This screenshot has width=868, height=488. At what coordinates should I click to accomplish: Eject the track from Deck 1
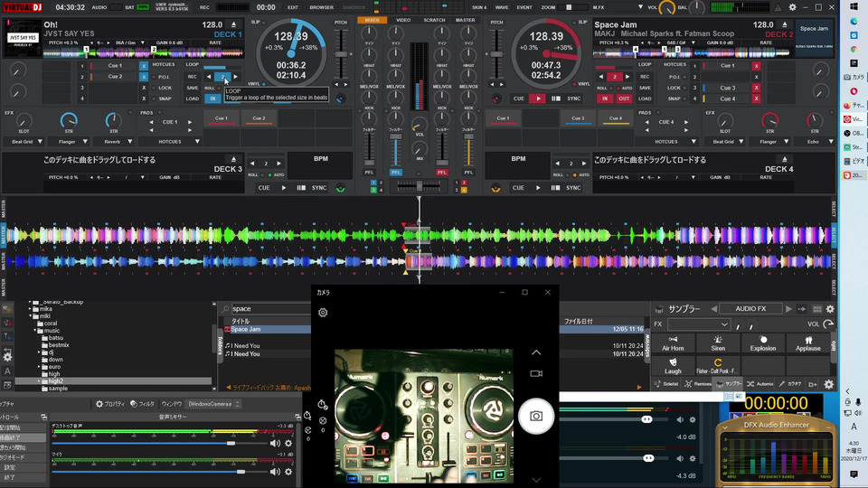233,25
